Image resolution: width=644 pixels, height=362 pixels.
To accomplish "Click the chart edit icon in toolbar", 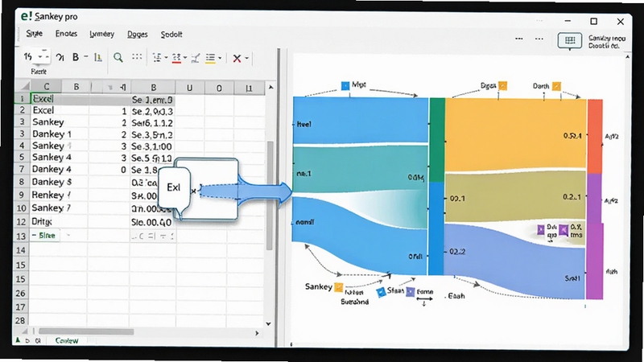I will point(196,58).
